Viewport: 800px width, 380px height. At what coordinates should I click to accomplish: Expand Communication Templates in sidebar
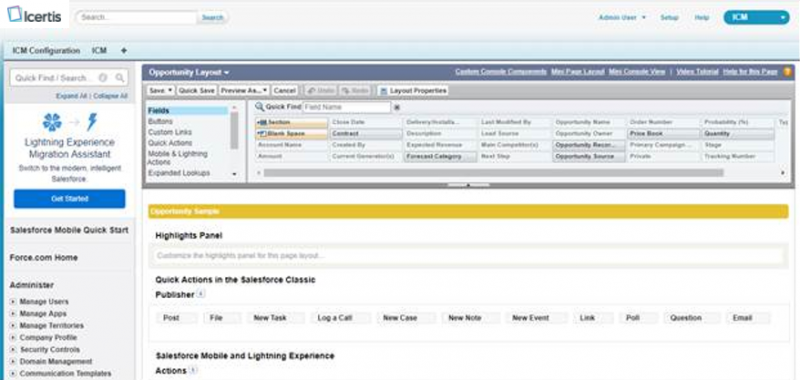click(x=13, y=373)
